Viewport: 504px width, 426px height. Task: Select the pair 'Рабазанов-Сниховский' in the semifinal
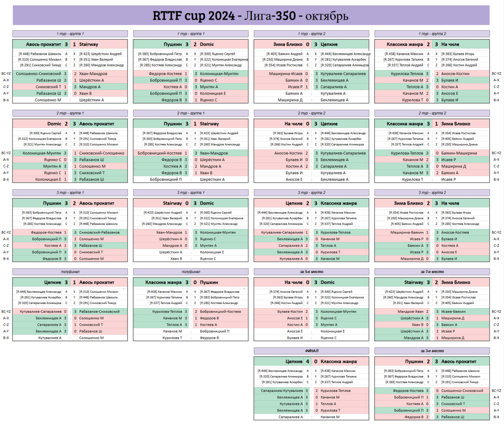point(99,312)
